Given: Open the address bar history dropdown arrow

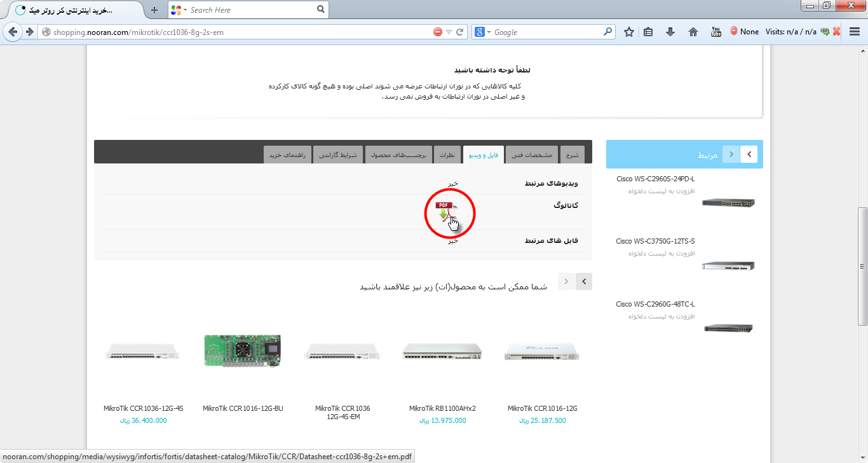Looking at the screenshot, I should (x=449, y=32).
